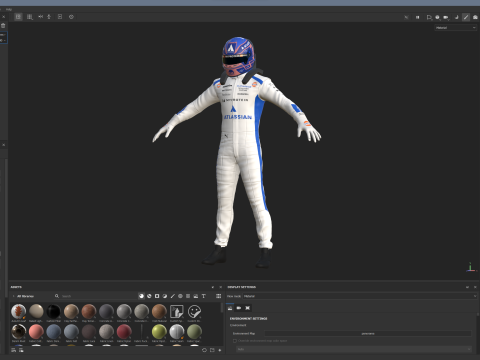Viewport: 480px width, 360px height.
Task: Select the beige sphere material thumbnail
Action: coord(36,312)
